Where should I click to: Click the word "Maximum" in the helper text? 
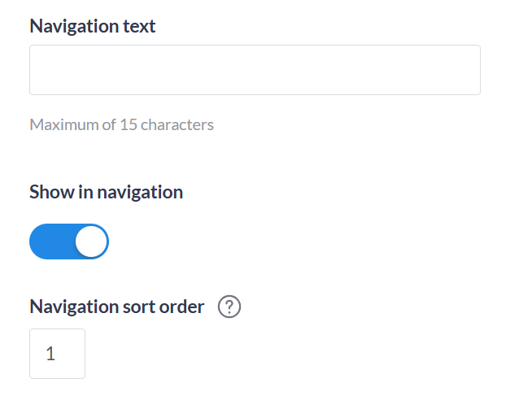(63, 124)
